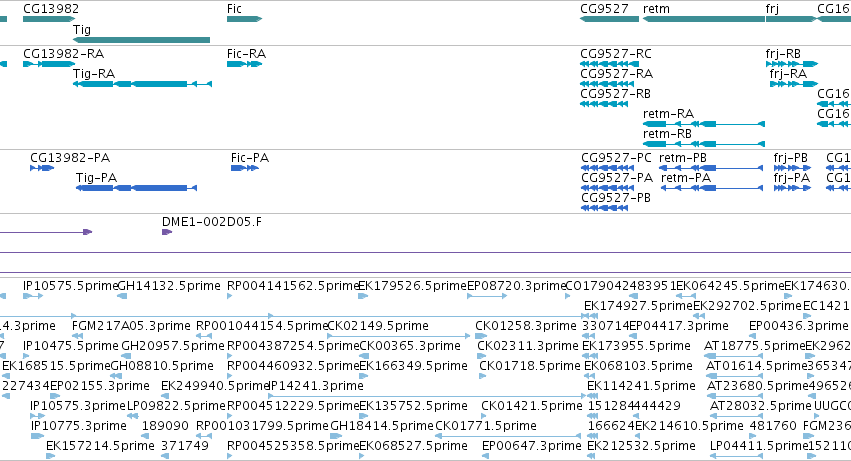Screen dimensions: 851x461
Task: Select the retm-RB transcript label
Action: tap(667, 134)
